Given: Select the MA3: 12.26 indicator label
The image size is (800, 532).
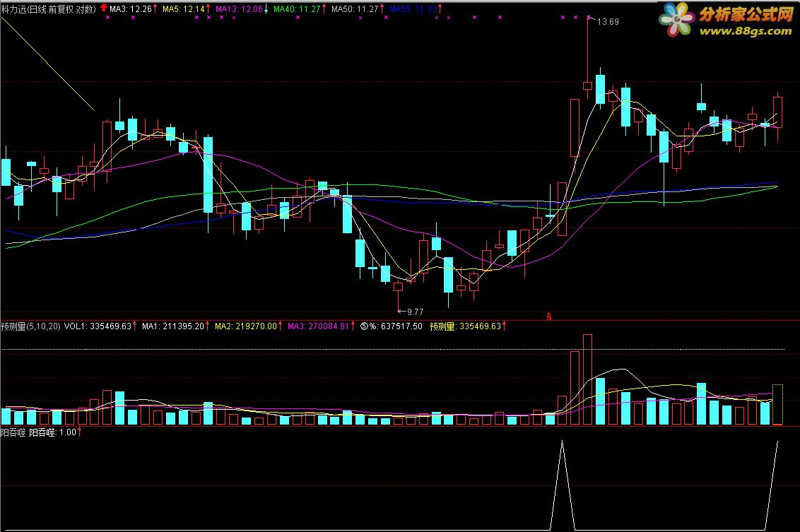Looking at the screenshot, I should pyautogui.click(x=131, y=8).
